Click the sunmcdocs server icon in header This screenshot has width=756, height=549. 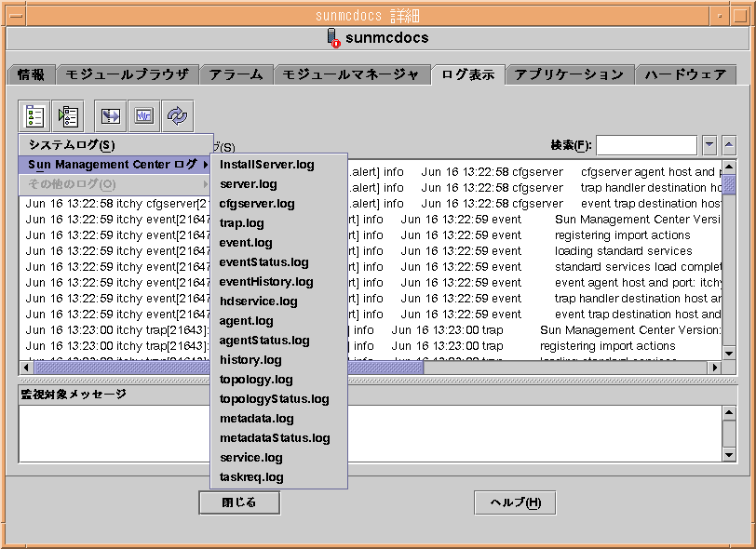333,38
